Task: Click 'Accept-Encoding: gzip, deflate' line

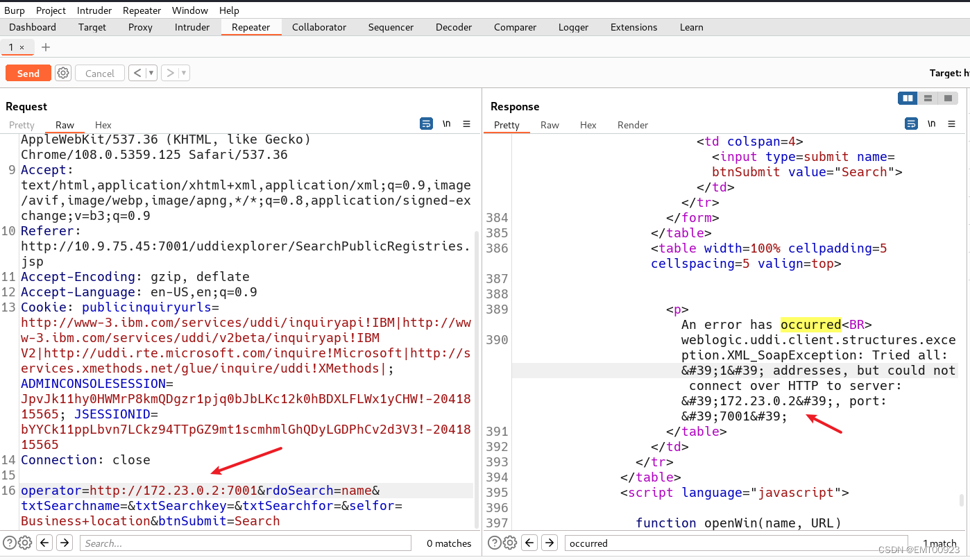Action: point(135,277)
